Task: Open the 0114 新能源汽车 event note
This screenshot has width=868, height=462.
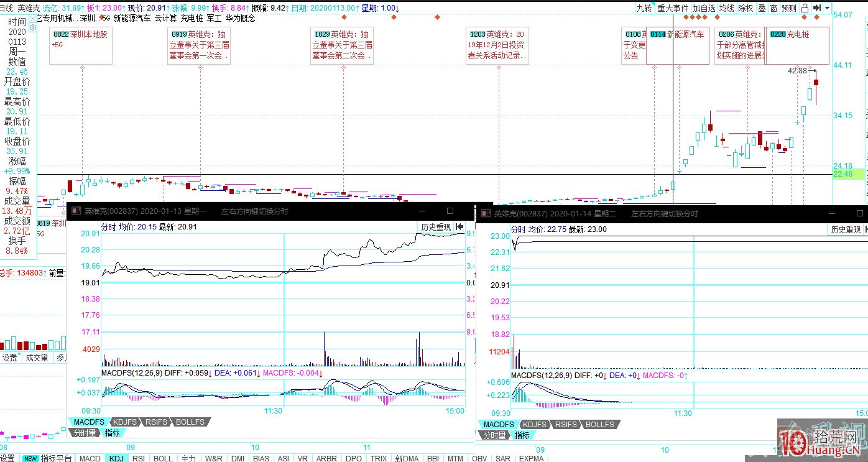Action: point(678,35)
